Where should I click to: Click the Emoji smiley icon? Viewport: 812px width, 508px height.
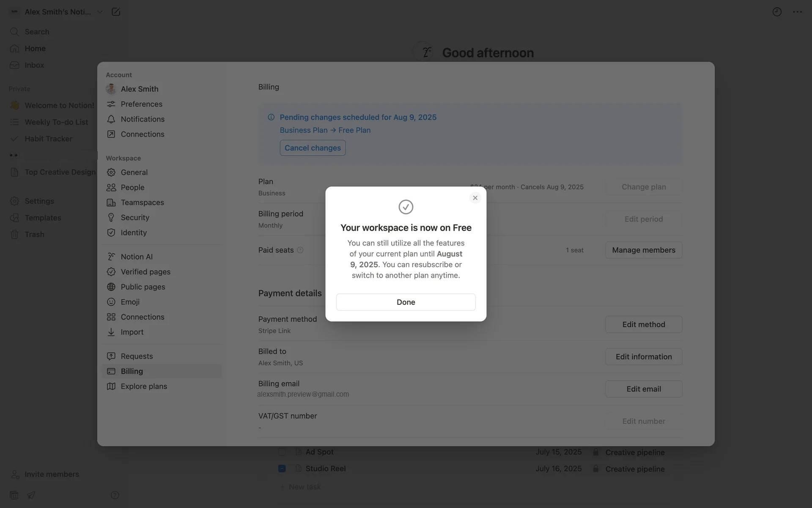[x=111, y=302]
